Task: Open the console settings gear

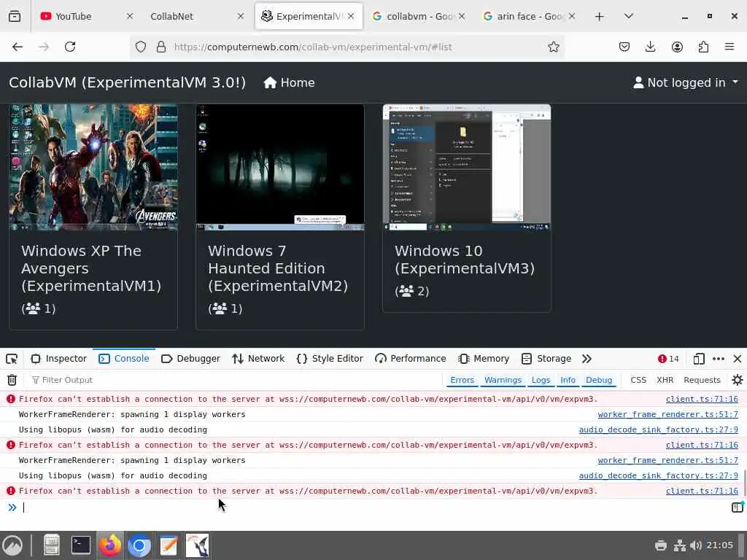Action: pyautogui.click(x=737, y=380)
